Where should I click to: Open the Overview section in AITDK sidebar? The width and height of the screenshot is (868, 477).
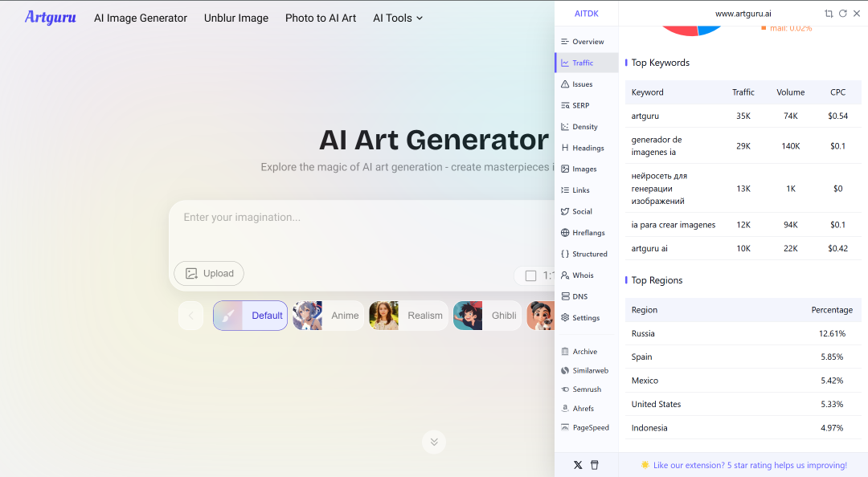click(583, 42)
